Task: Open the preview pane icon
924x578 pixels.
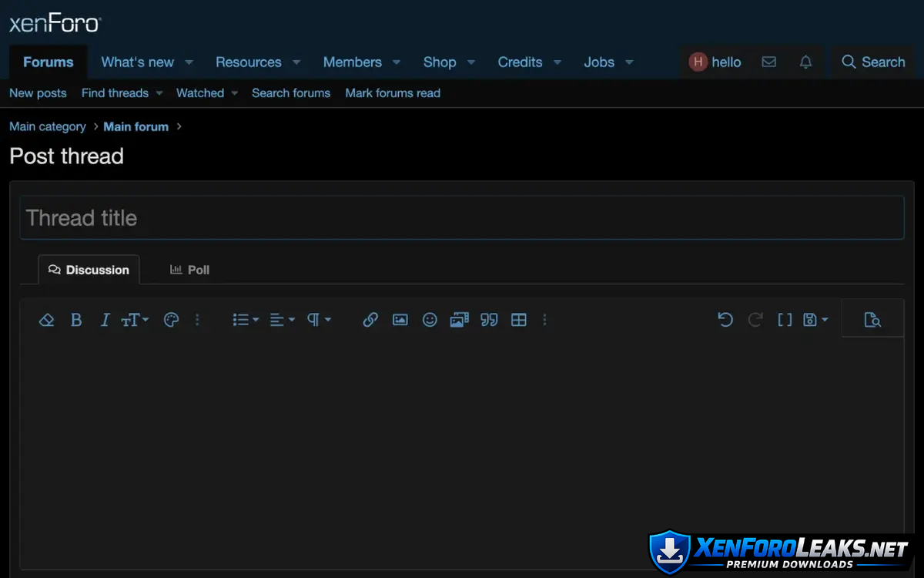Action: (x=872, y=320)
